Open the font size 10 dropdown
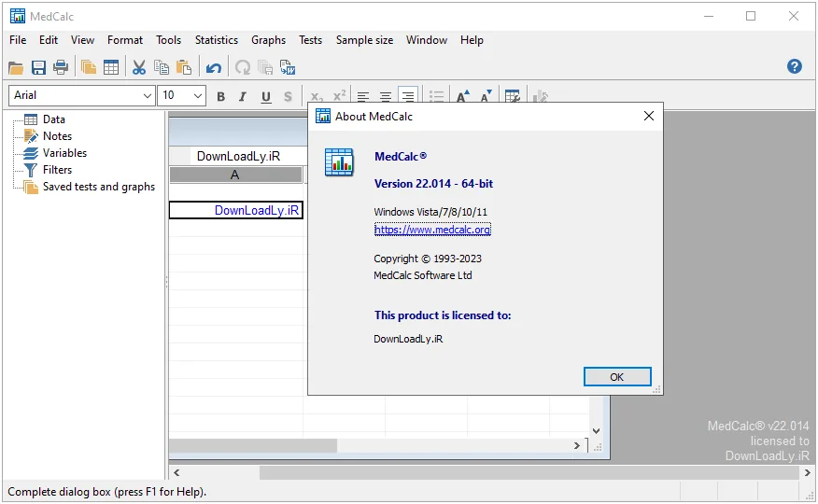 click(x=198, y=95)
